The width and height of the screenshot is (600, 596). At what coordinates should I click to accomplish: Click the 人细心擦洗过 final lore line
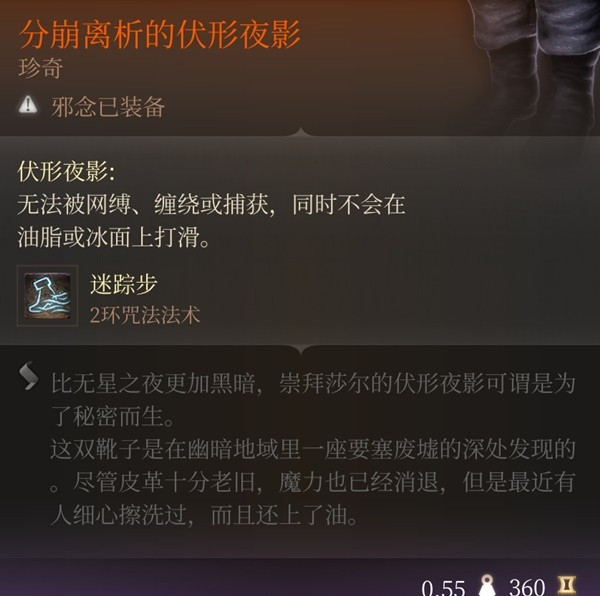pyautogui.click(x=205, y=516)
